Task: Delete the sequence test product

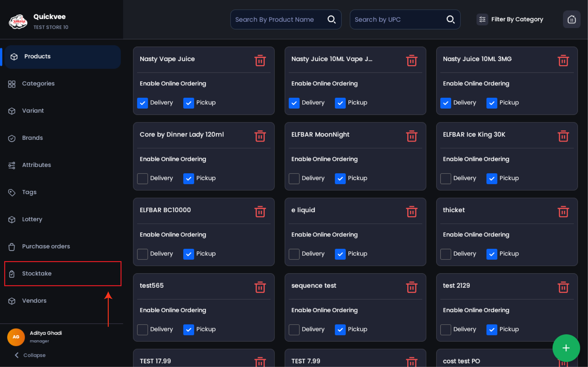Action: click(411, 287)
